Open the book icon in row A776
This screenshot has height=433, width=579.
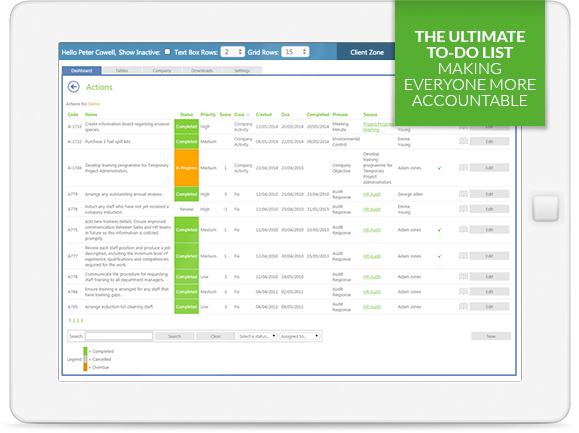point(463,209)
